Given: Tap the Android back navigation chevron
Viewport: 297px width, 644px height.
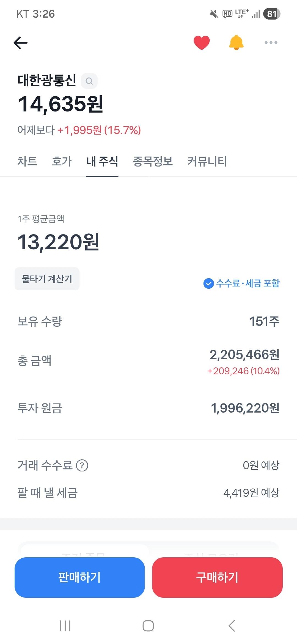Looking at the screenshot, I should click(x=232, y=626).
